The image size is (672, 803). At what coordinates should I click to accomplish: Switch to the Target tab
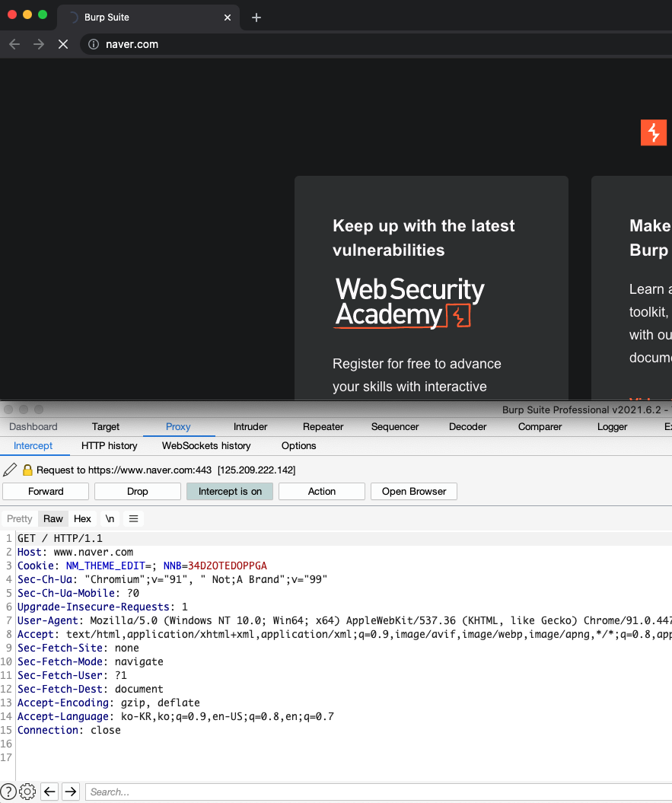[x=106, y=426]
